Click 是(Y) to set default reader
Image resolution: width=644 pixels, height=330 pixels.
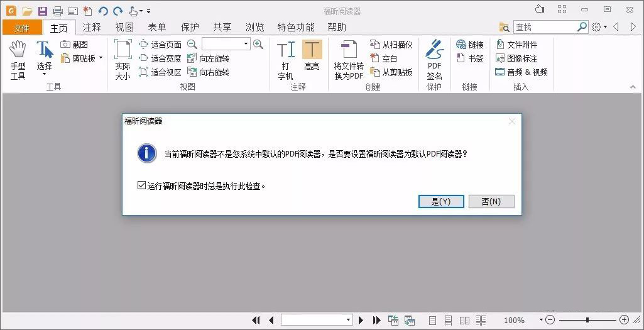(x=441, y=201)
